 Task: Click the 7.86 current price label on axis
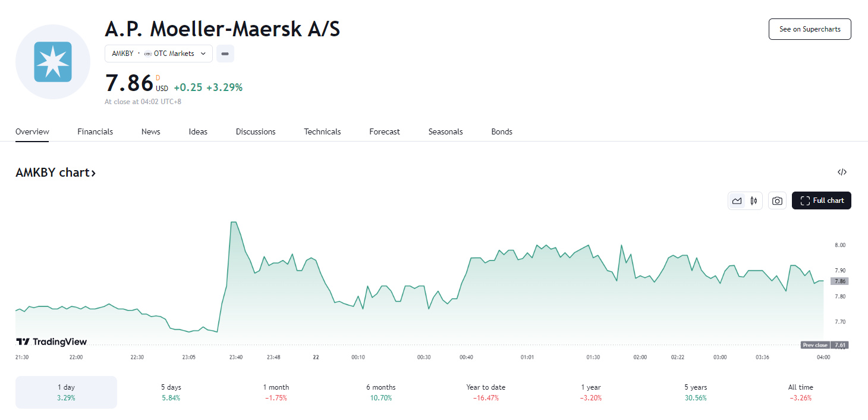[839, 281]
